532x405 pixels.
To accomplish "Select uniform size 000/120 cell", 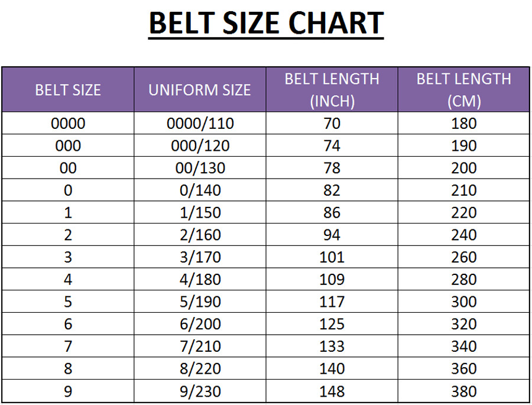I will click(x=200, y=146).
